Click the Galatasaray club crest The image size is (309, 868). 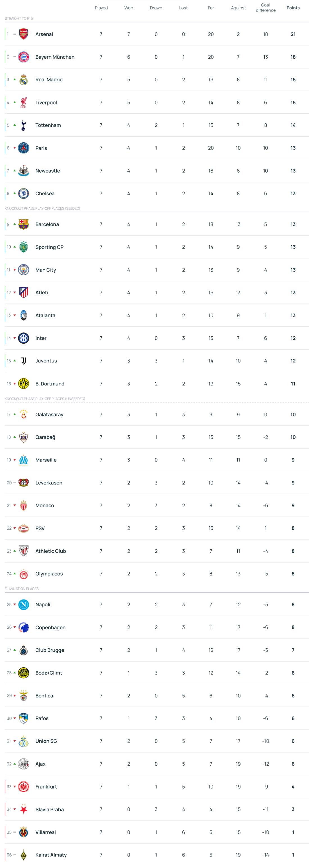23,414
